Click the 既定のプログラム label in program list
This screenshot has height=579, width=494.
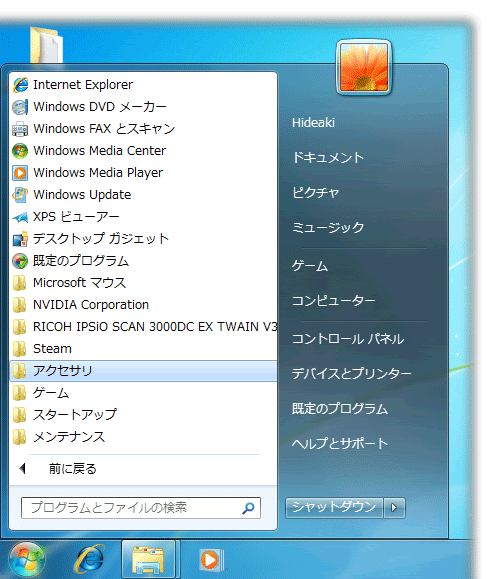pos(80,261)
